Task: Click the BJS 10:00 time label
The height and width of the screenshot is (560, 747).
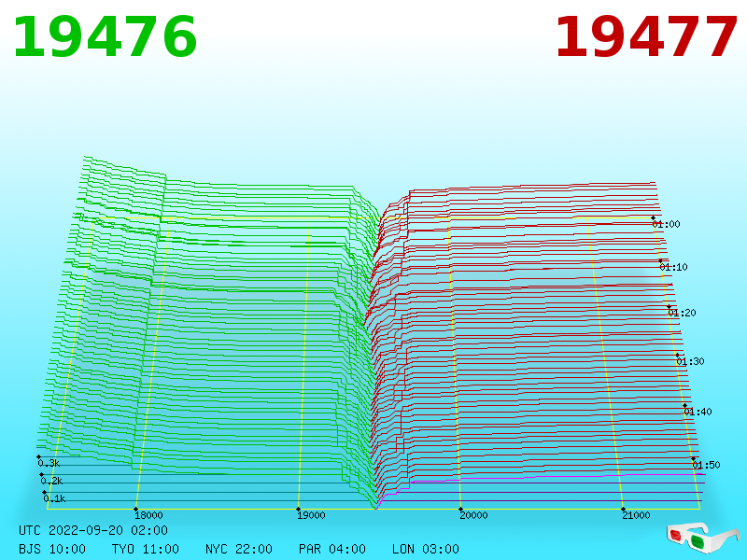Action: [x=52, y=549]
